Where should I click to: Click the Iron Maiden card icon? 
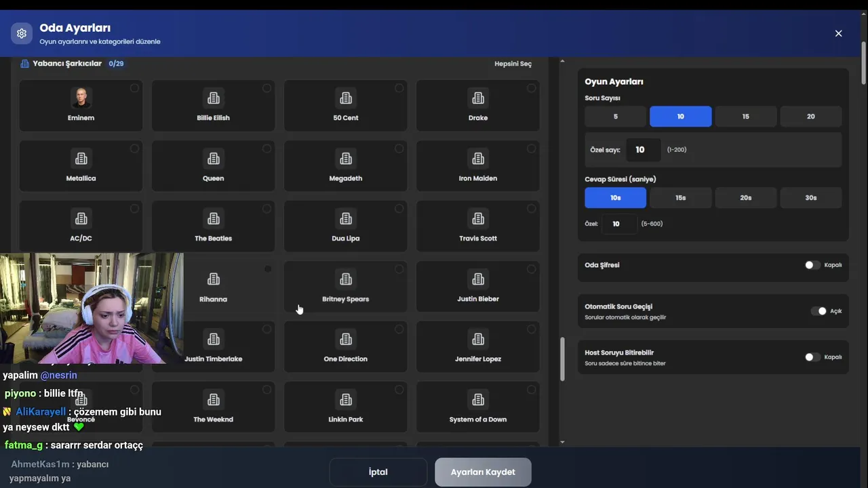[x=478, y=159]
